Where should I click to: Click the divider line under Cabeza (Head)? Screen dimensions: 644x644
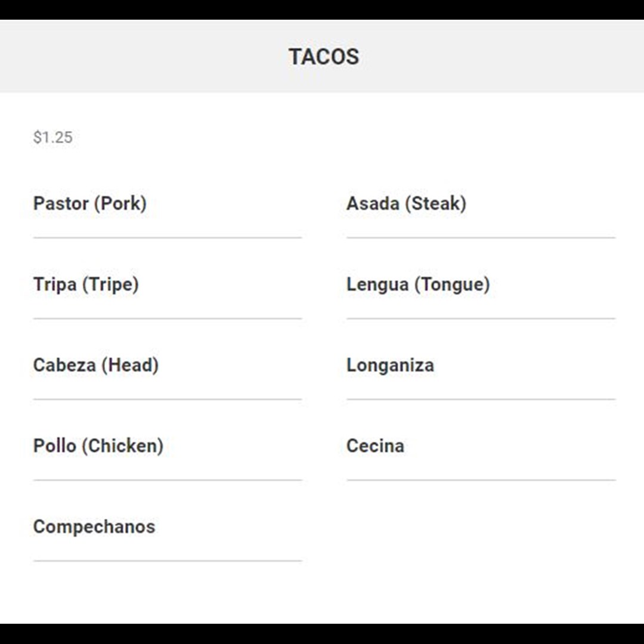[x=168, y=399]
